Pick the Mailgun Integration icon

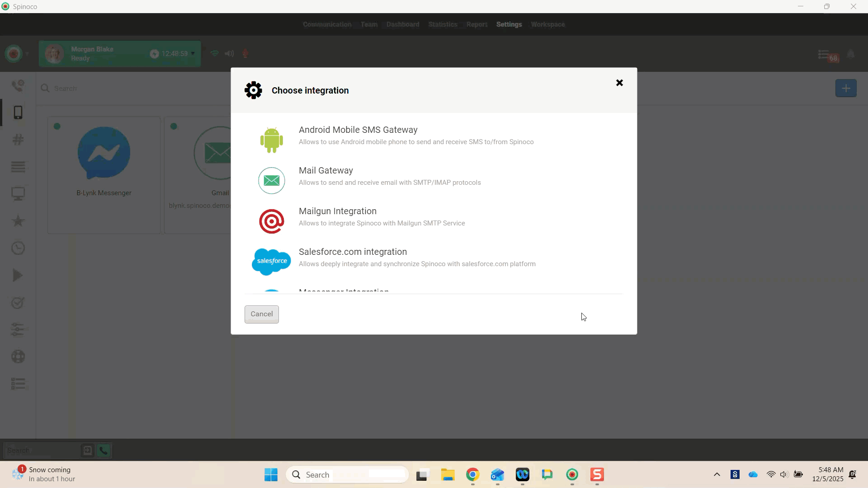271,221
